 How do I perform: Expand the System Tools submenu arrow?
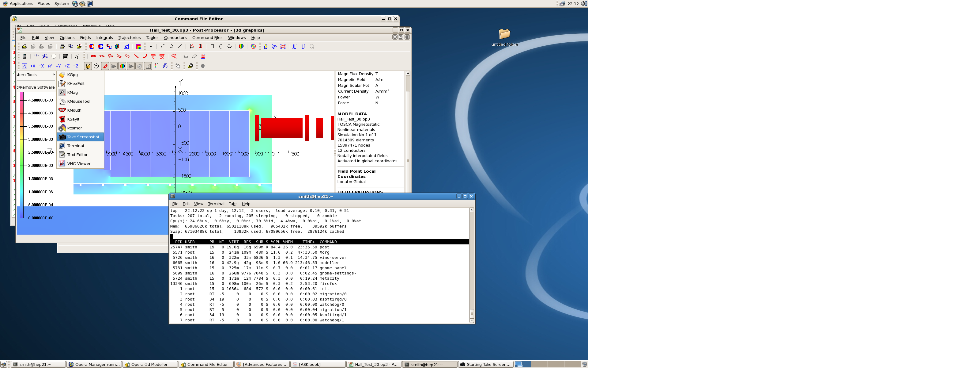(54, 75)
